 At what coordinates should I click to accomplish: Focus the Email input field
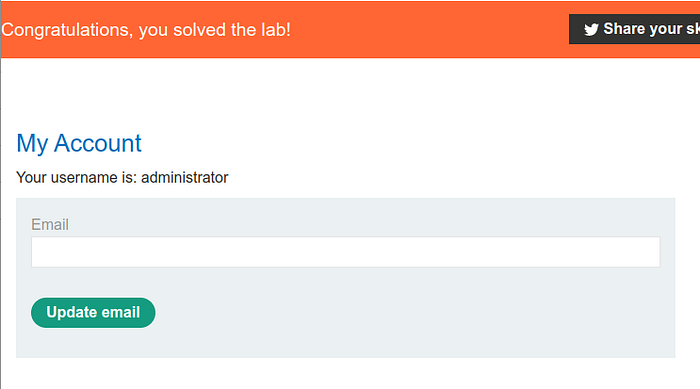tap(346, 252)
